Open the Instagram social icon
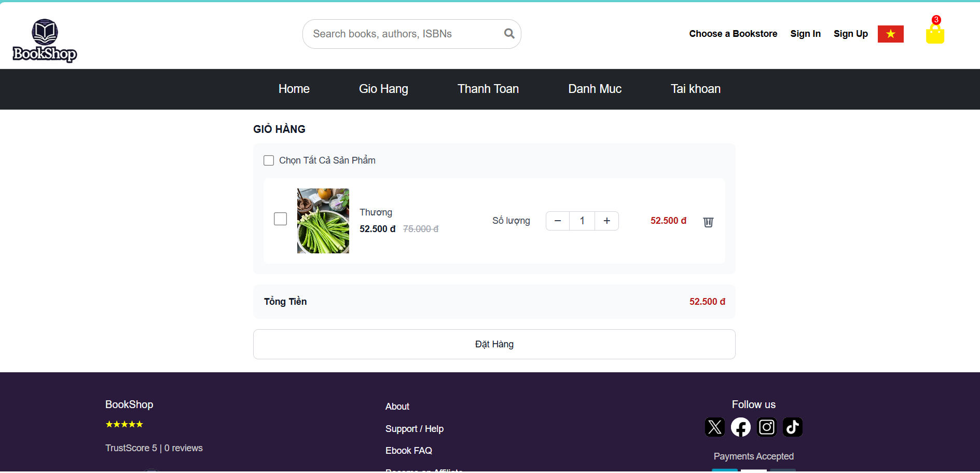980x473 pixels. (x=766, y=427)
